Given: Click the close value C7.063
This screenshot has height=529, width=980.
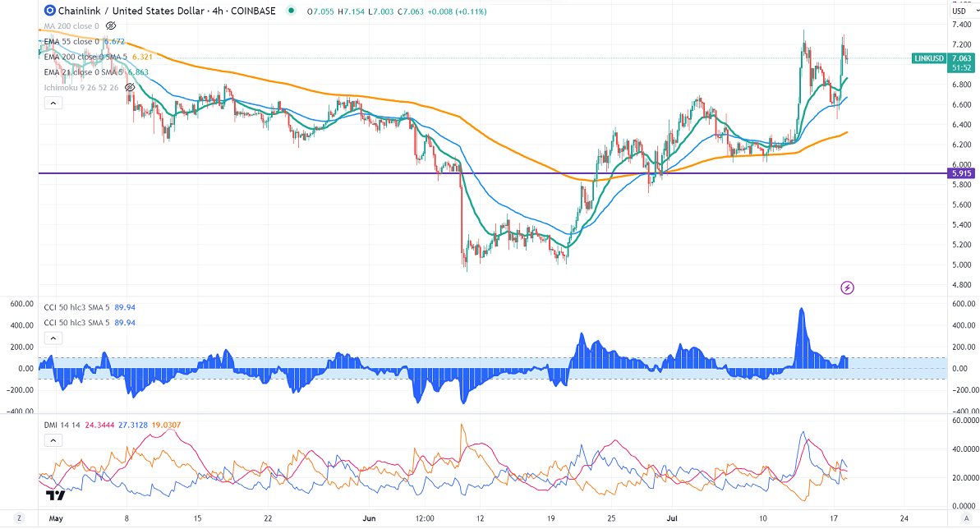Looking at the screenshot, I should tap(410, 11).
